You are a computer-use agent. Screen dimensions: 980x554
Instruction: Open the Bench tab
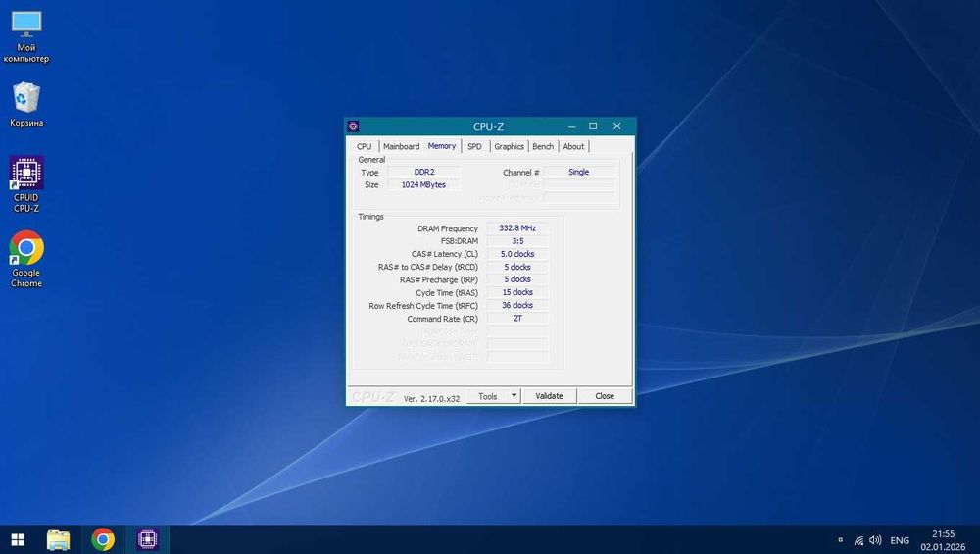point(543,146)
